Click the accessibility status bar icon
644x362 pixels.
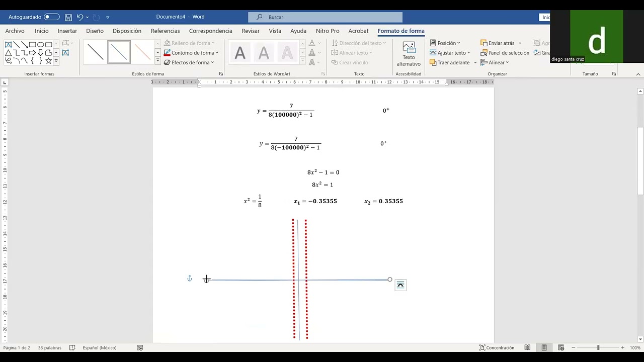coord(140,347)
